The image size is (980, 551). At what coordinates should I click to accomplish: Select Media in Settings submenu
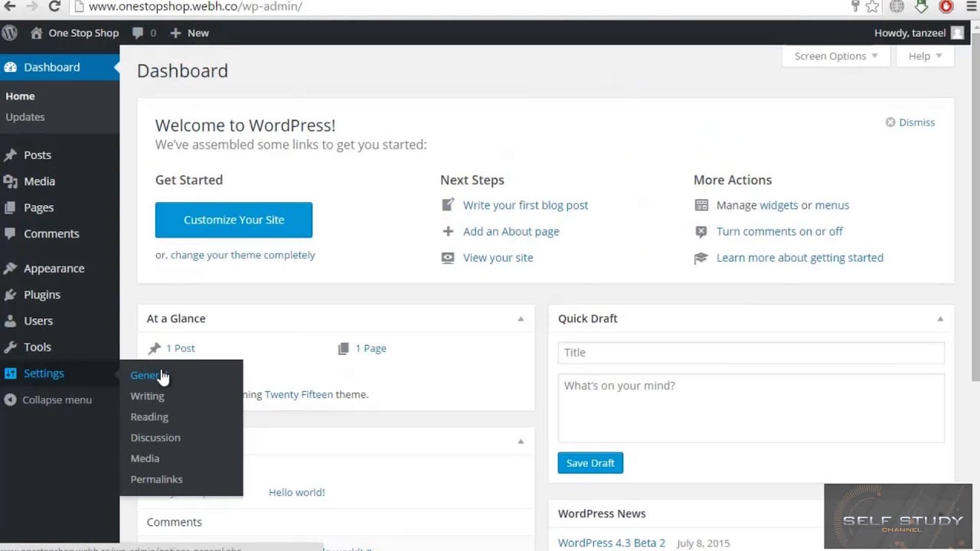point(145,458)
